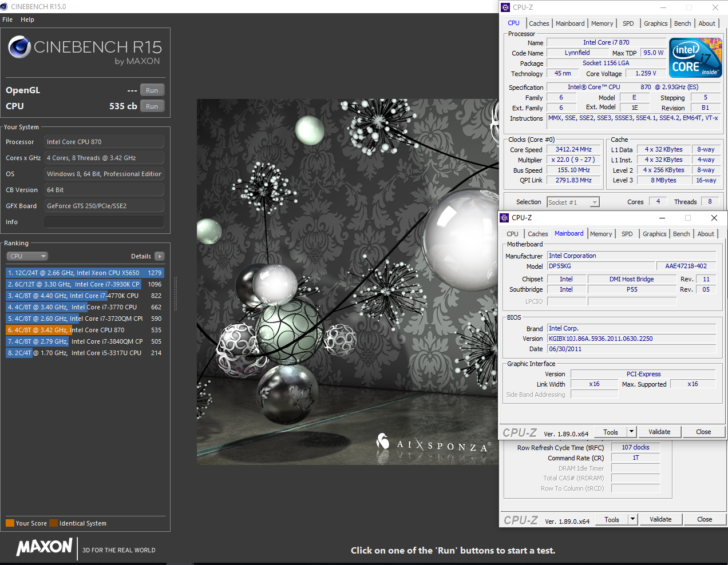Switch to SPD tab in top CPU-Z window
The height and width of the screenshot is (565, 728).
(628, 23)
